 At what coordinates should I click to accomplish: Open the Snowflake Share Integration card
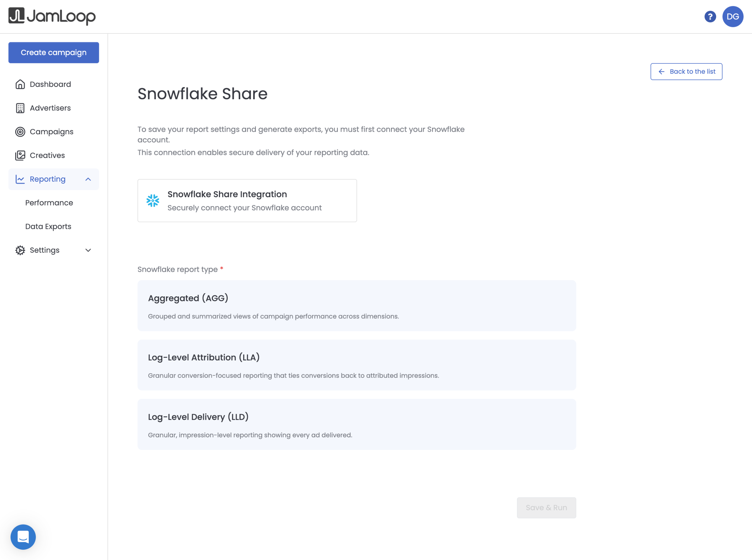pyautogui.click(x=247, y=201)
